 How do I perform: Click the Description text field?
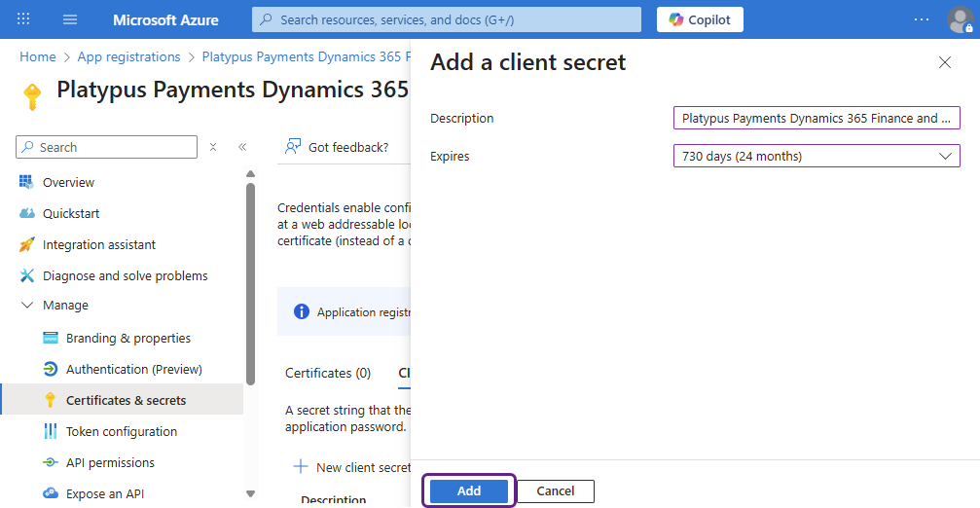[x=816, y=118]
